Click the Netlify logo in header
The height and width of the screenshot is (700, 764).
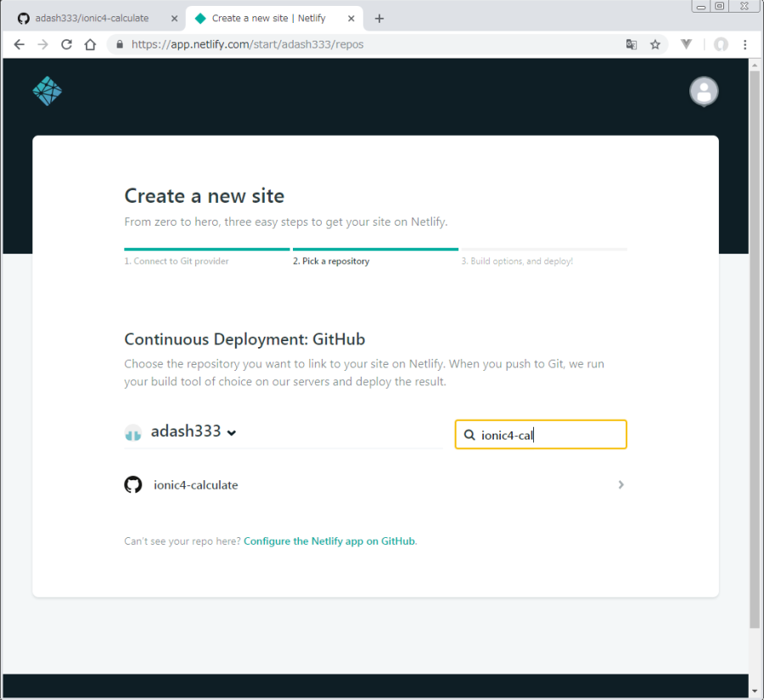click(48, 92)
